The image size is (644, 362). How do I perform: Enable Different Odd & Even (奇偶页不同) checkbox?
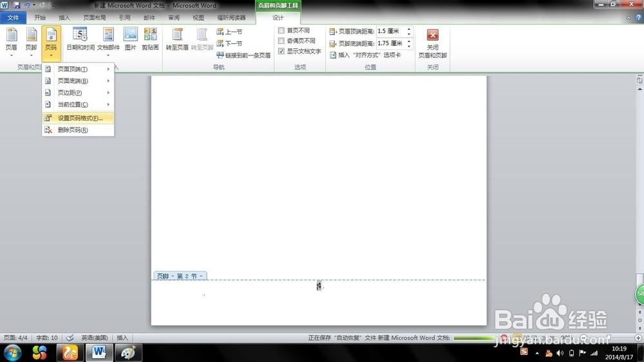click(281, 41)
